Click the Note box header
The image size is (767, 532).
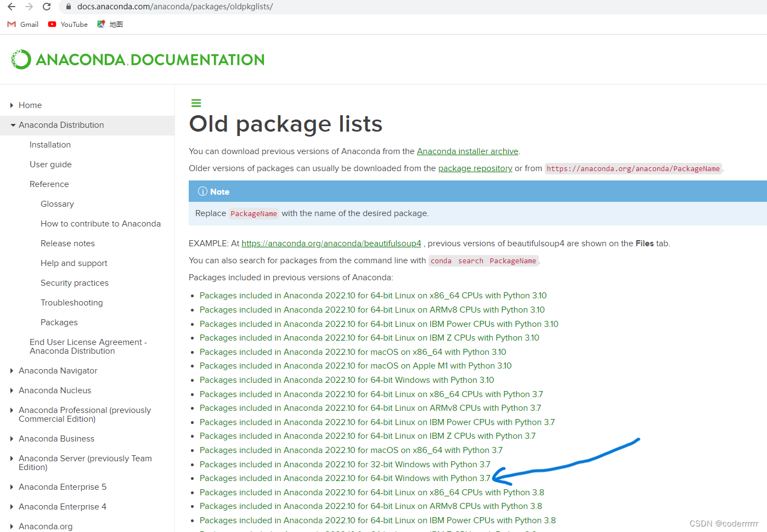pyautogui.click(x=478, y=191)
